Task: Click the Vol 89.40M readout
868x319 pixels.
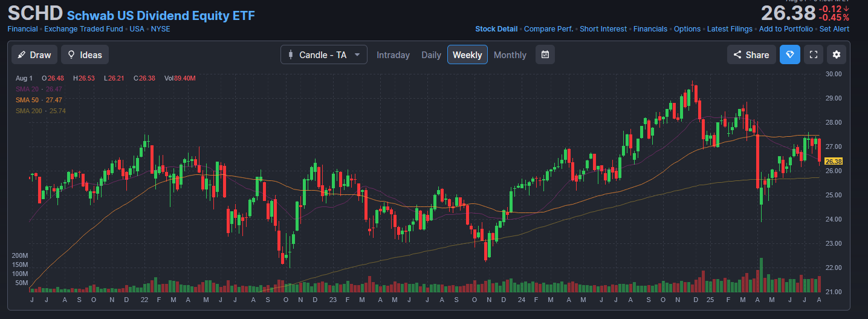Action: click(180, 78)
